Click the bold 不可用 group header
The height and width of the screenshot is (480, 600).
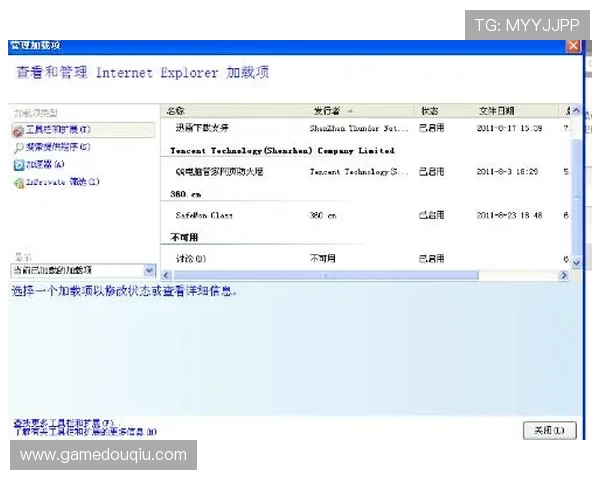coord(184,237)
